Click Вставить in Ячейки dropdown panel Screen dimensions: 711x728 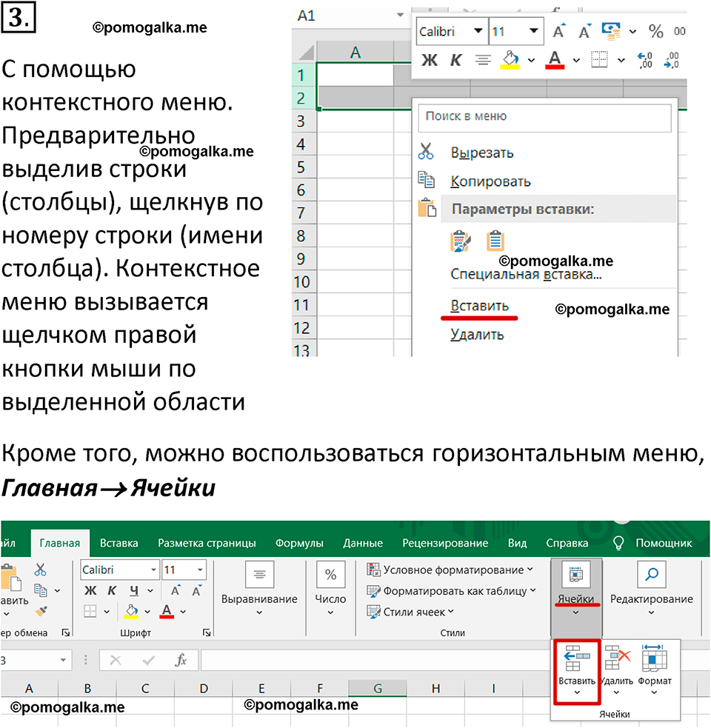tap(576, 671)
